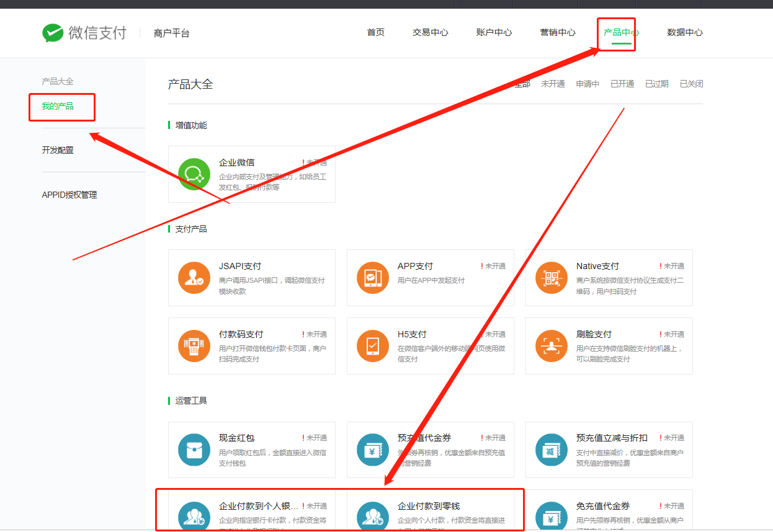Viewport: 773px width, 532px height.
Task: Open the Native支付 QR code icon
Action: [x=552, y=278]
